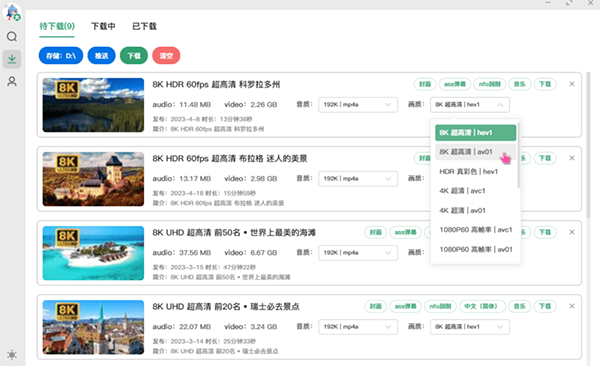Screen dimensions: 600x366
Task: Click title 8K HDR 60fps 超高清 科罗拉多州
Action: pyautogui.click(x=216, y=84)
